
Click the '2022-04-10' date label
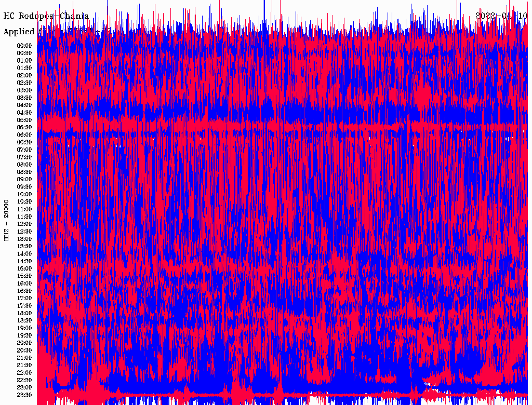[501, 16]
